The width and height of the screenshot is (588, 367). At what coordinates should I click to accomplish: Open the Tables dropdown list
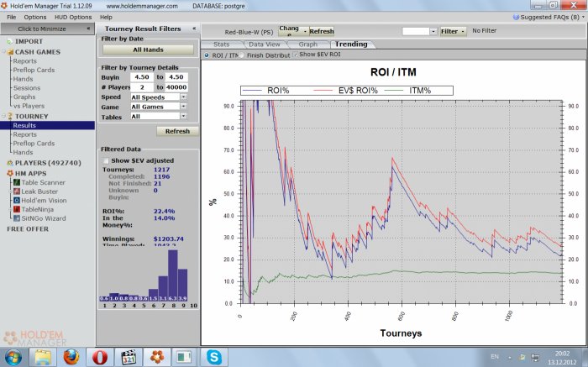click(183, 117)
